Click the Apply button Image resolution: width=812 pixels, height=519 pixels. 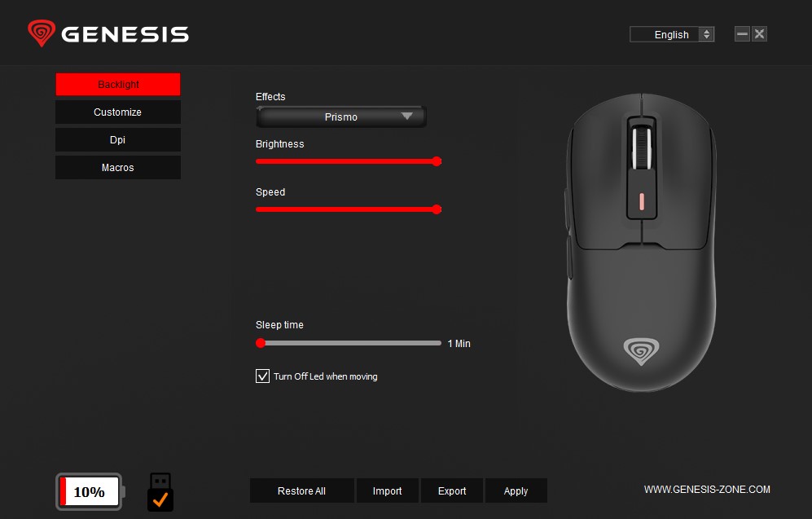[x=516, y=491]
